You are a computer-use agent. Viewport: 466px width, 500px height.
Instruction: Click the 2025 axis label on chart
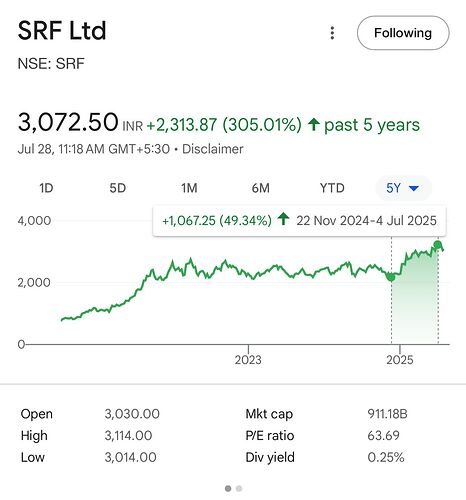click(400, 360)
